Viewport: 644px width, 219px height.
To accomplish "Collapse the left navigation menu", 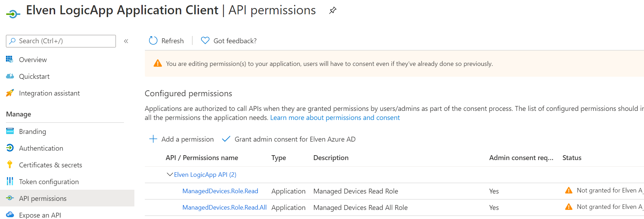I will (x=126, y=41).
